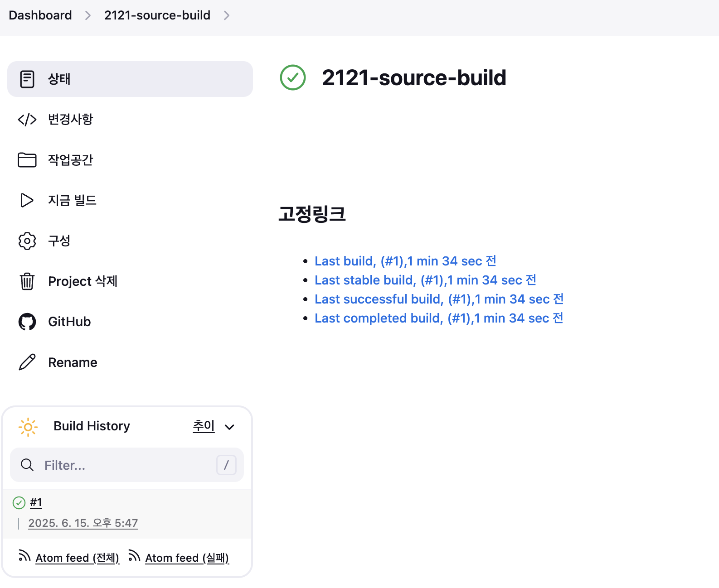Click the Filter builds search field
The height and width of the screenshot is (588, 719).
[x=127, y=465]
